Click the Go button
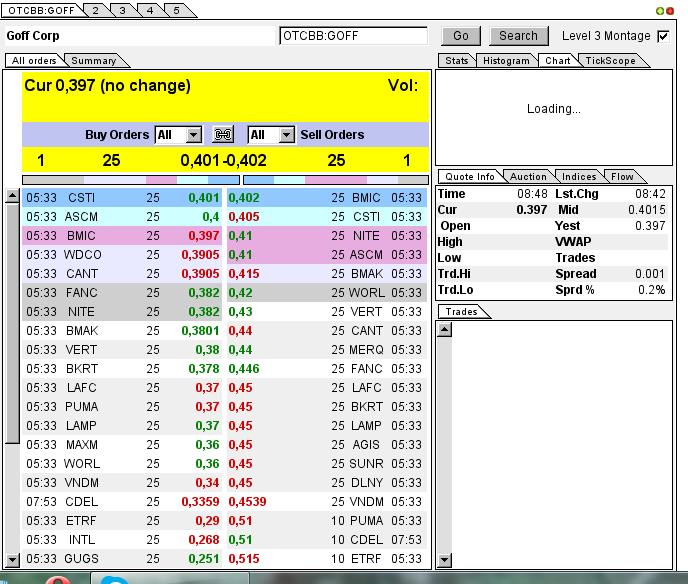The width and height of the screenshot is (688, 584). pos(461,36)
